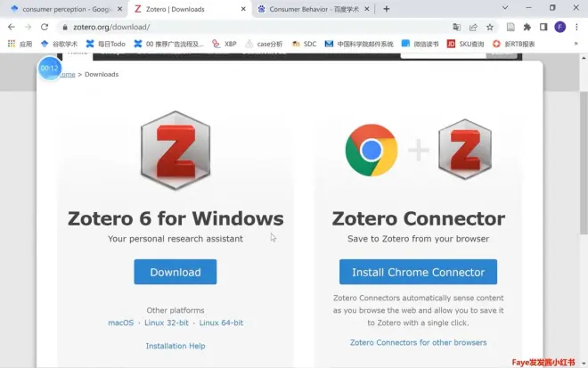Show more bookmarks with chevron

(576, 44)
